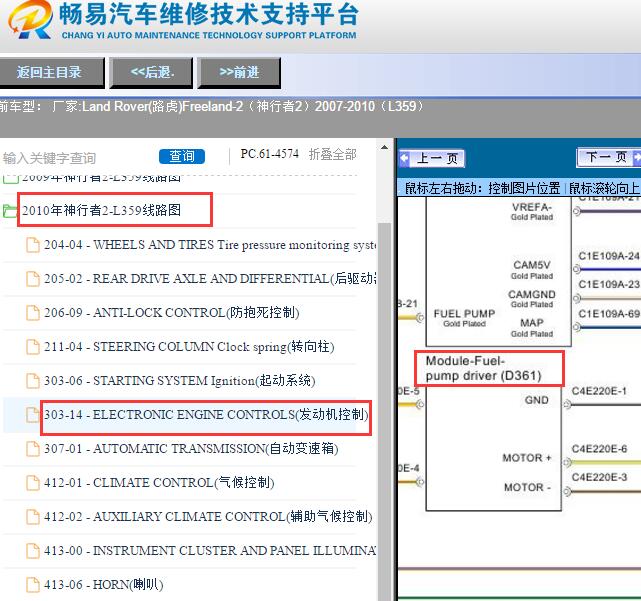Open 413-00 INSTRUMENT CLUSTER AND PANEL entry

point(210,550)
